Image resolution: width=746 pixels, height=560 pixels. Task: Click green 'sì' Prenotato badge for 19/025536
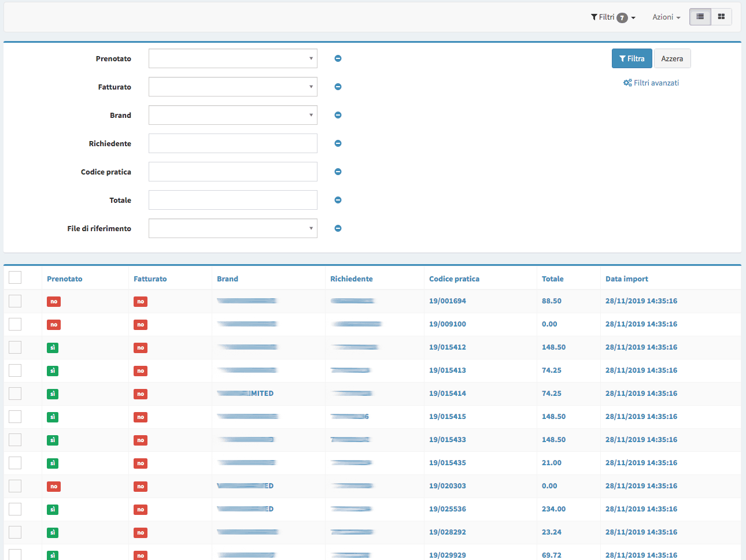tap(53, 510)
